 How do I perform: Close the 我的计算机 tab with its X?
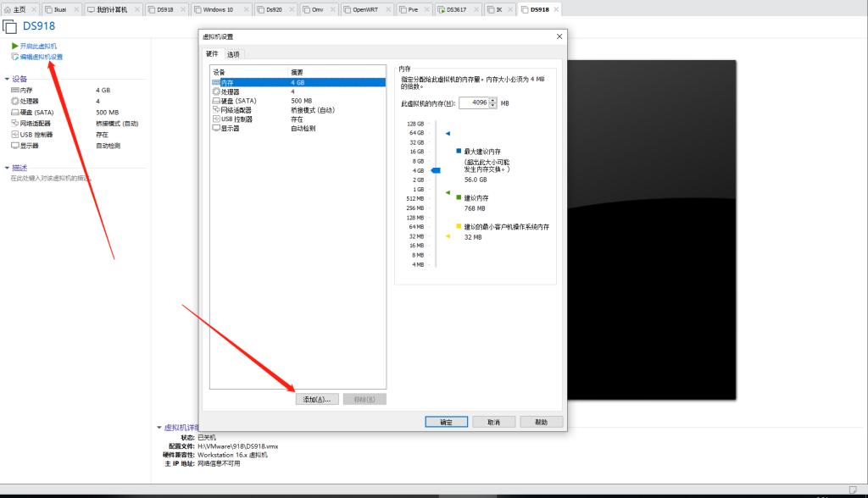click(x=136, y=9)
